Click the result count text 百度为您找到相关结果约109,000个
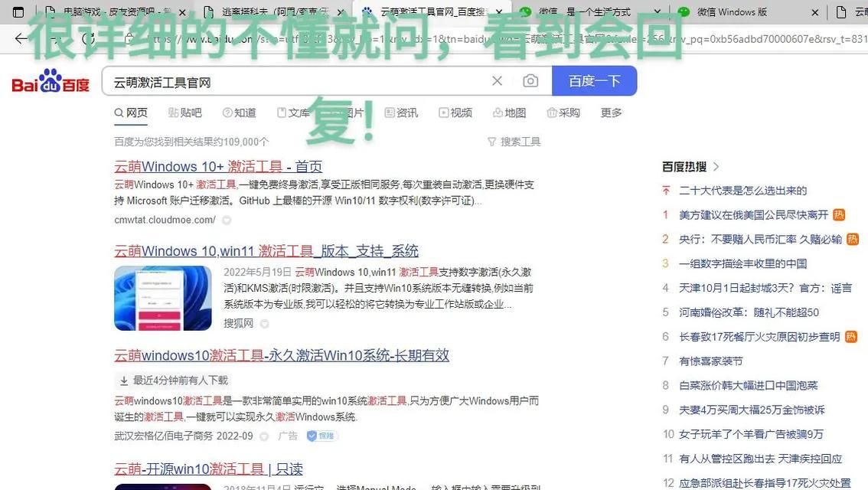868x490 pixels. [x=191, y=142]
